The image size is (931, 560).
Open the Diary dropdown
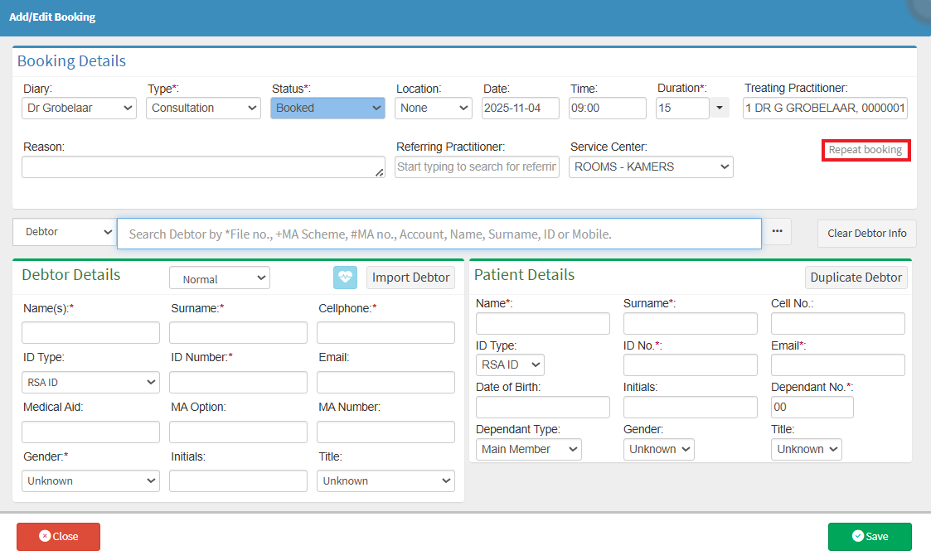[x=80, y=108]
